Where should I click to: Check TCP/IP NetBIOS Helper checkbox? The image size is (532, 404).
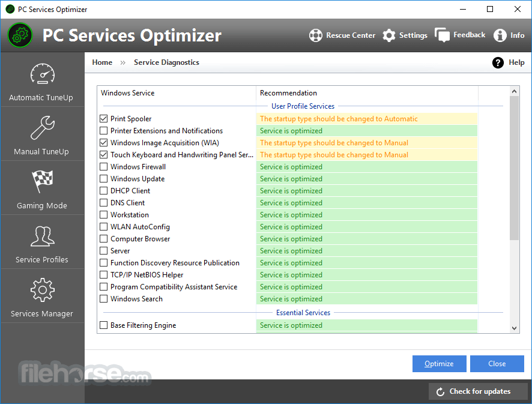(103, 274)
